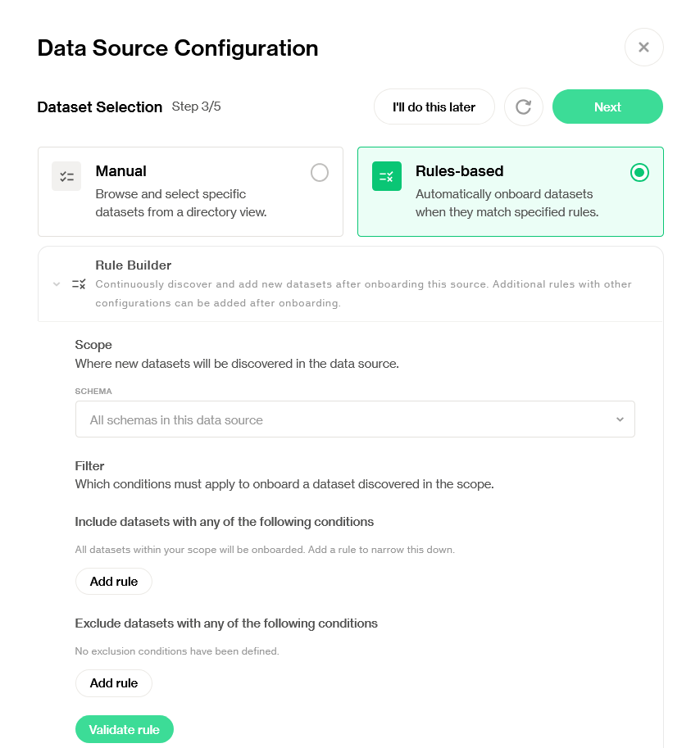Click the "I'll do this later" button
The width and height of the screenshot is (700, 748).
coord(434,107)
